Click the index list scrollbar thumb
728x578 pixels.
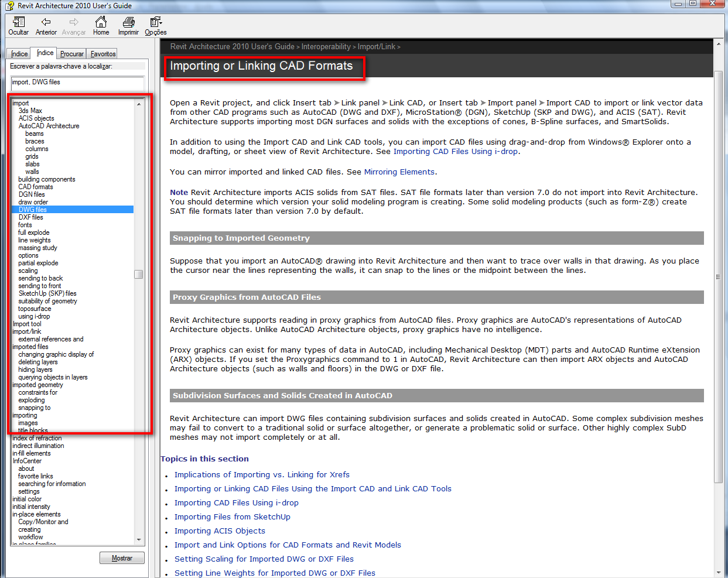click(x=139, y=274)
